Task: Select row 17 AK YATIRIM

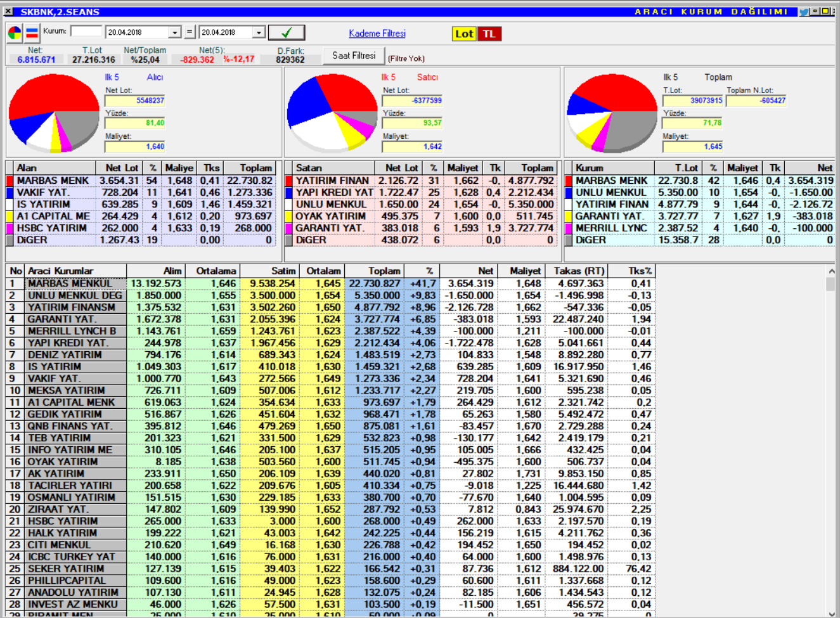Action: tap(330, 473)
